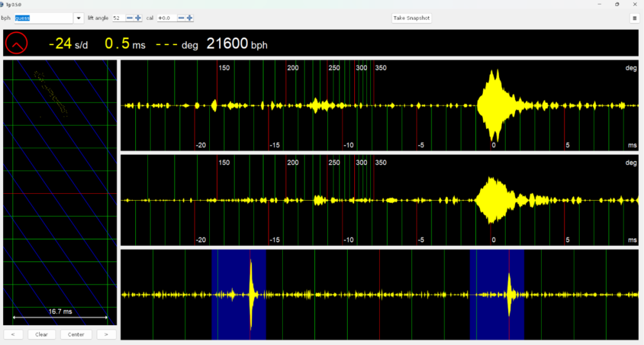
Task: Click the 150 deg marker in top waveform
Action: tap(224, 68)
